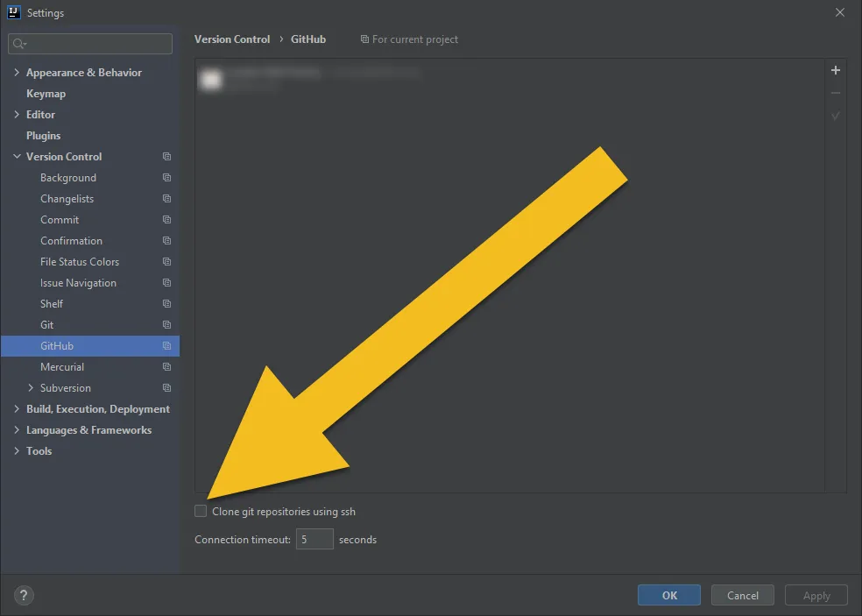Click the Apply button
862x616 pixels.
[816, 595]
